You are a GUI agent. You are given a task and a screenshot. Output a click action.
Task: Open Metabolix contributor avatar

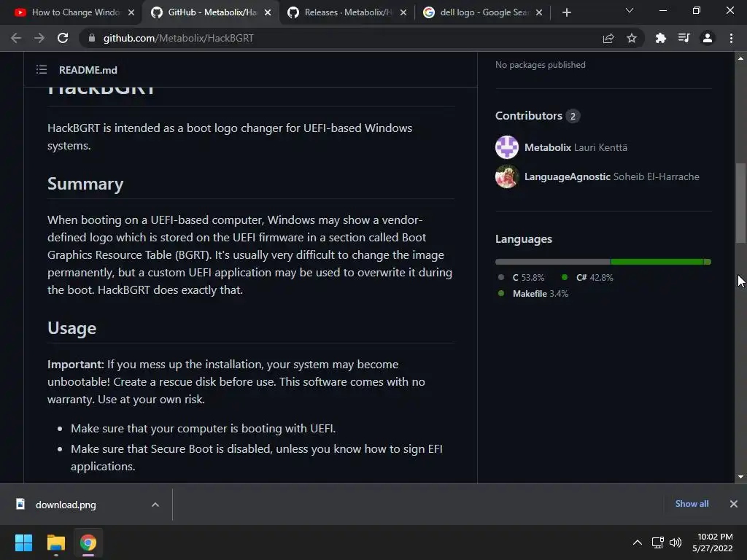point(507,147)
